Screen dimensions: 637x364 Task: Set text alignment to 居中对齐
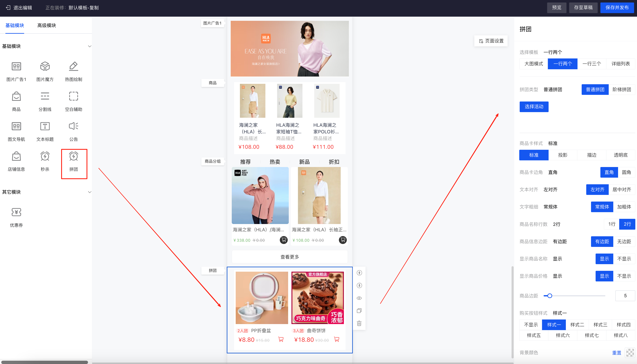[621, 189]
